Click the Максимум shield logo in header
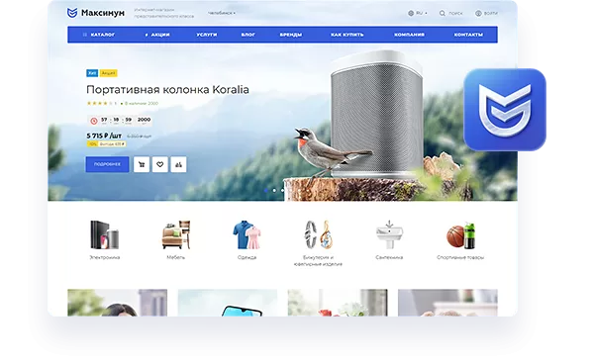This screenshot has width=594, height=364. tap(72, 13)
